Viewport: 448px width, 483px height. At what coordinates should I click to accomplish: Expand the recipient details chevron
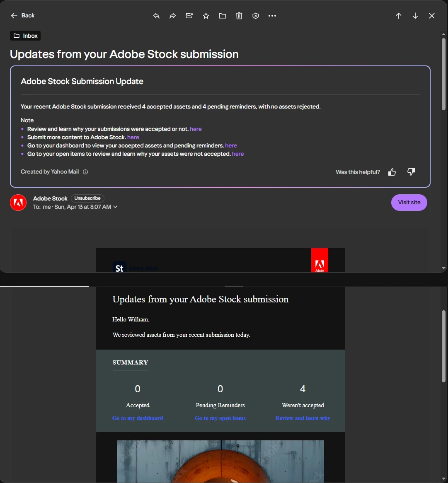[x=115, y=207]
